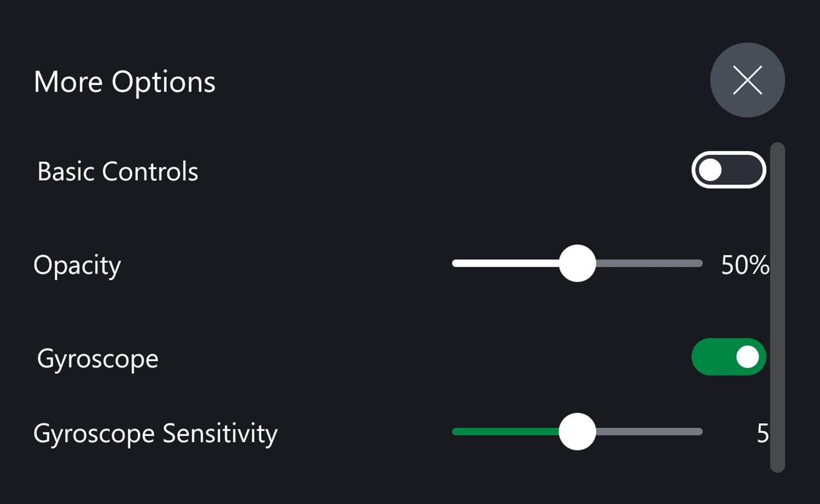
Task: Select the Gyroscope Sensitivity label
Action: (x=155, y=434)
